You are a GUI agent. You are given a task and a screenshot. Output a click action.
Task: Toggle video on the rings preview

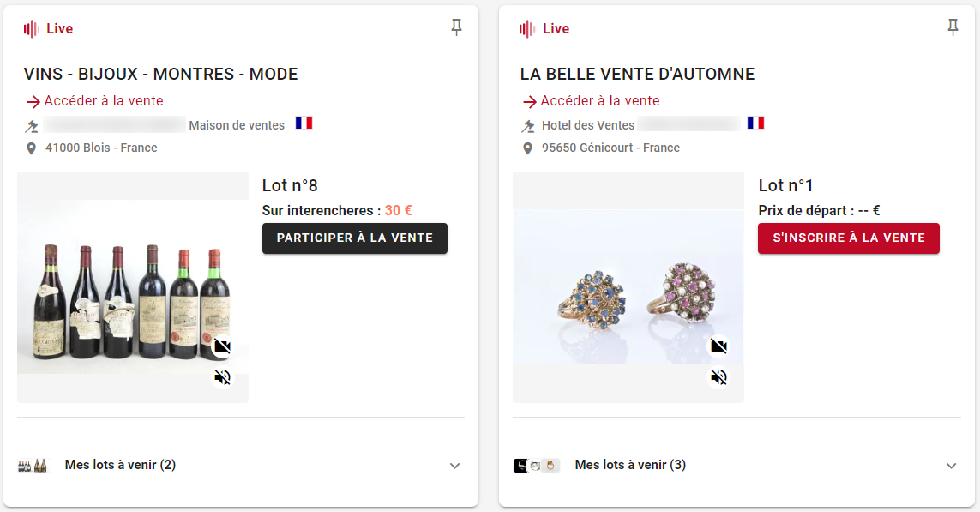pos(718,346)
